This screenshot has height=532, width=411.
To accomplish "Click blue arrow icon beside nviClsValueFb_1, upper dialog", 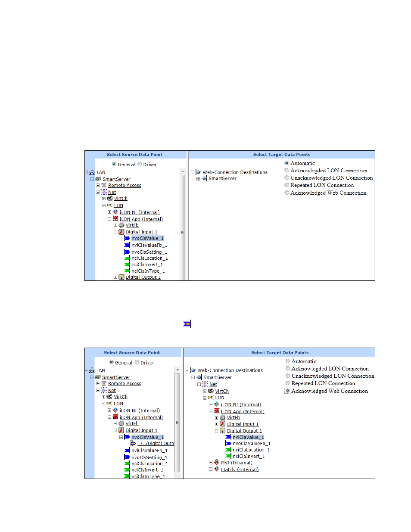I will pyautogui.click(x=127, y=245).
